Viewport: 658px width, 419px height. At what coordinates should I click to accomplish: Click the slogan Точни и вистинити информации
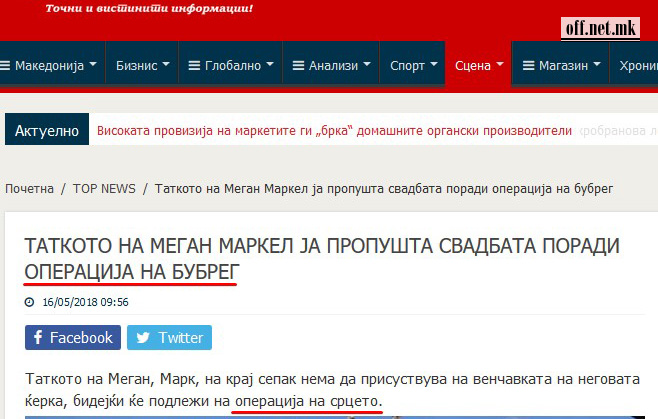pyautogui.click(x=149, y=8)
